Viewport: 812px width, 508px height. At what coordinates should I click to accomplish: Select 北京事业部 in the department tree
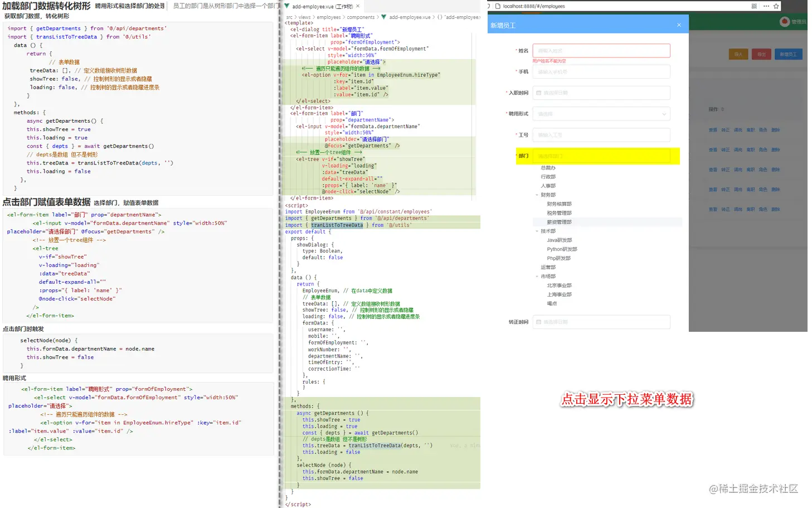(x=560, y=286)
